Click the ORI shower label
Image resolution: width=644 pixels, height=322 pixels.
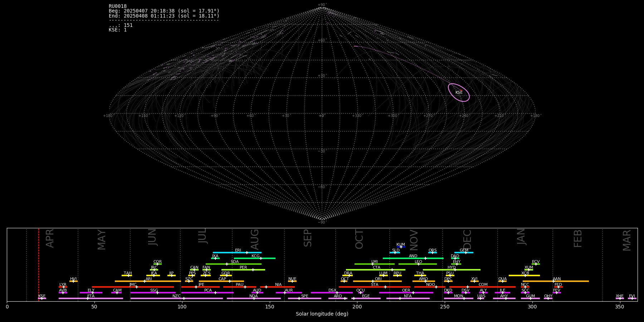click(x=378, y=279)
